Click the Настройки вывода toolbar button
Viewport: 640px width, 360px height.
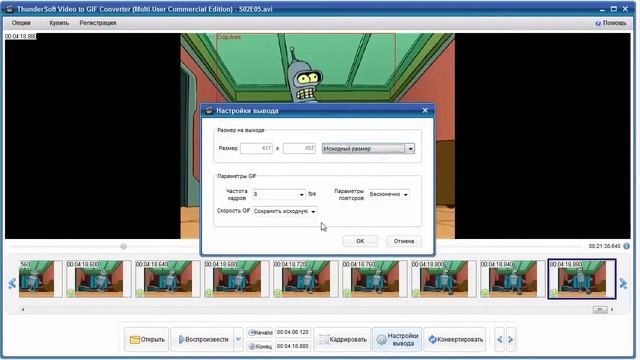[x=398, y=339]
